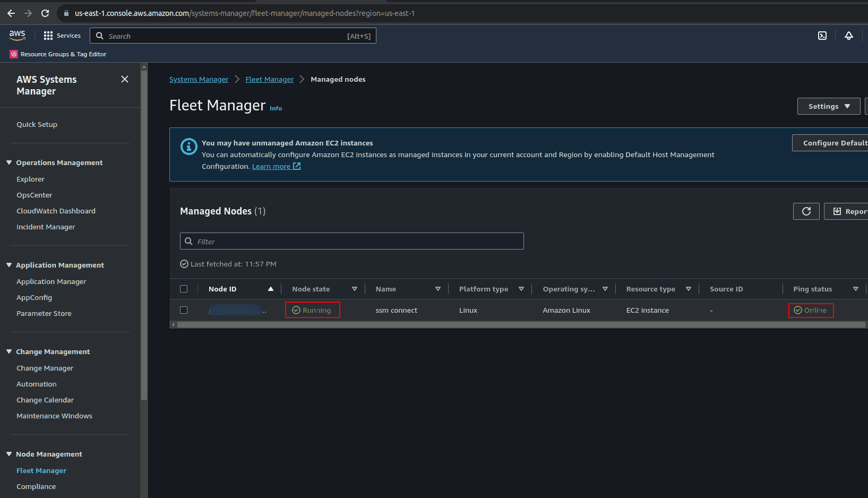Open Resource Groups & Tag Editor

pyautogui.click(x=63, y=54)
